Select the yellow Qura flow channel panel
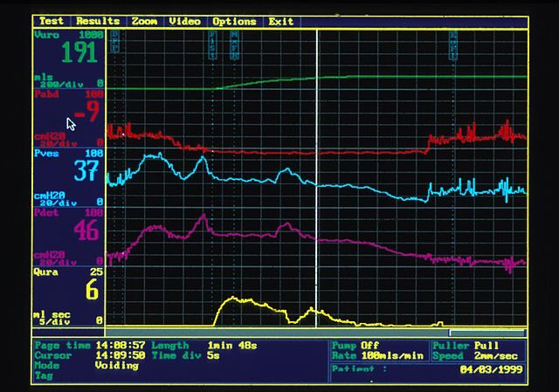Image resolution: width=559 pixels, height=392 pixels. (x=69, y=297)
